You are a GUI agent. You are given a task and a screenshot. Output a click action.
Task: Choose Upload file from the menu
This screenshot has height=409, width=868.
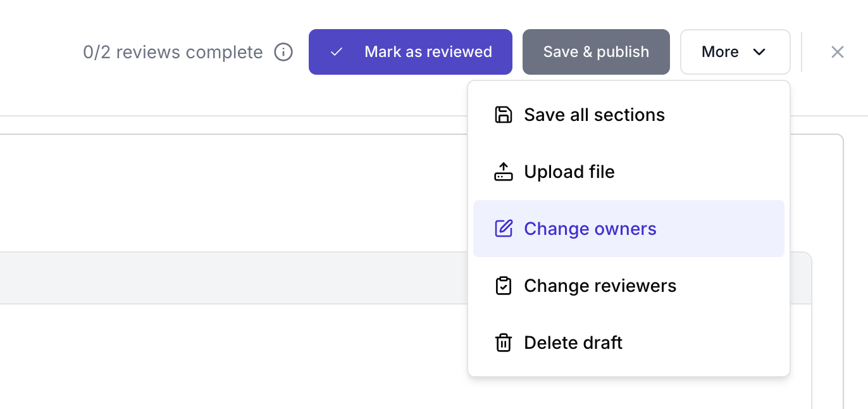click(x=629, y=172)
